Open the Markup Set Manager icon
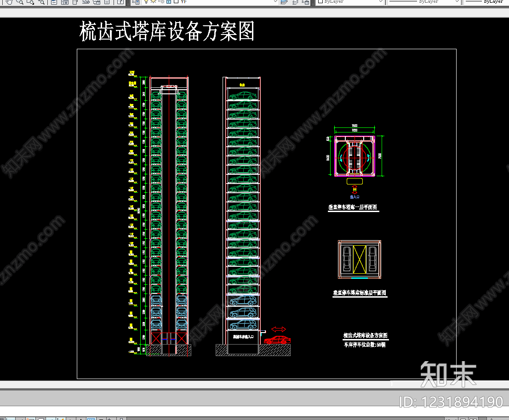 tap(97, 2)
